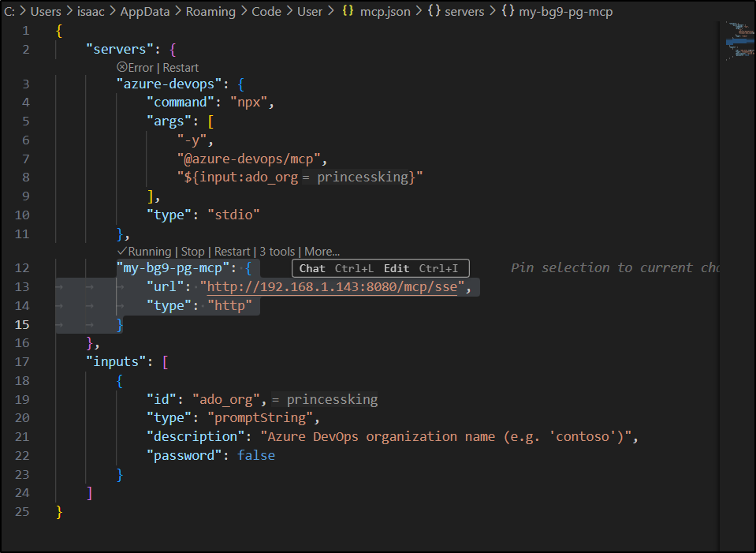Stop the my-bg9-pg-mcp server
The image size is (756, 553).
[192, 252]
